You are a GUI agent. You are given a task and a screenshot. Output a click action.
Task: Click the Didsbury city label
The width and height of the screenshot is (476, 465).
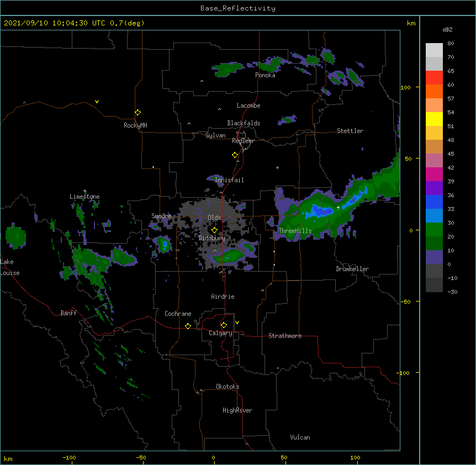point(211,238)
